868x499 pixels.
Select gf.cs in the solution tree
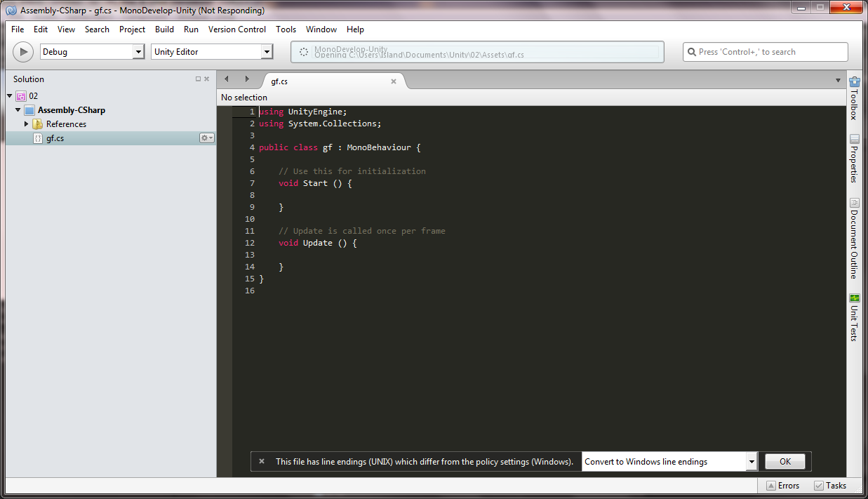point(55,138)
